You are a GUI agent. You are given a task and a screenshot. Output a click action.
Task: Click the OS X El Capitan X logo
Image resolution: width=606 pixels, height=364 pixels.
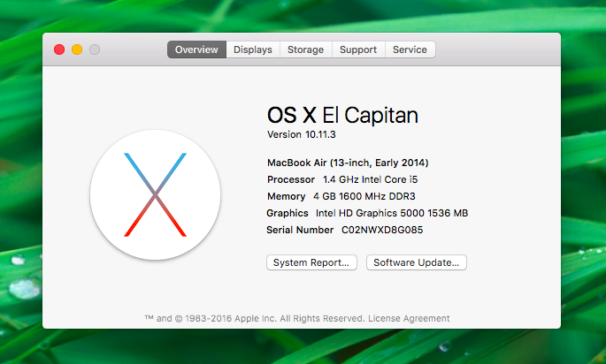click(155, 194)
